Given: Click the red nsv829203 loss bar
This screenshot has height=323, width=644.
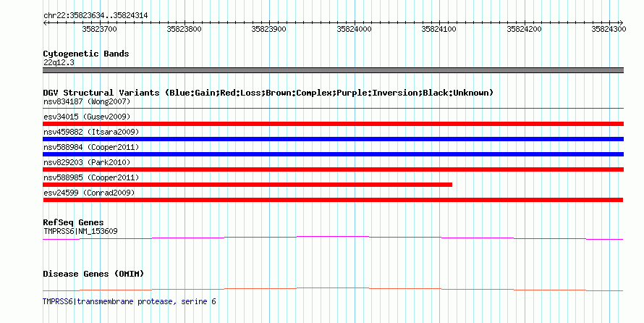Looking at the screenshot, I should tap(333, 169).
